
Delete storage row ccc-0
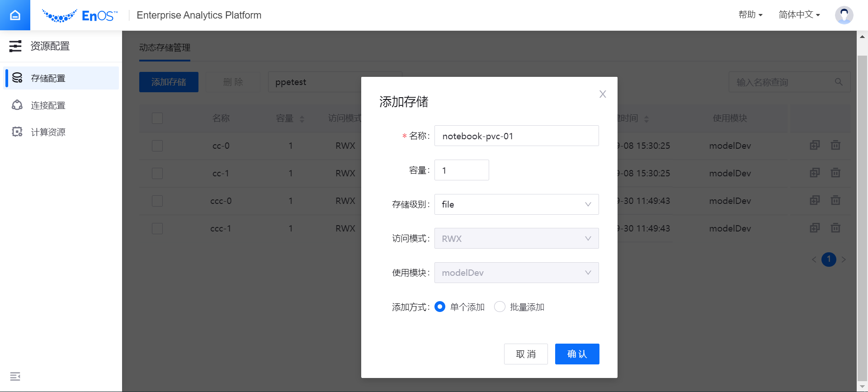click(x=835, y=200)
